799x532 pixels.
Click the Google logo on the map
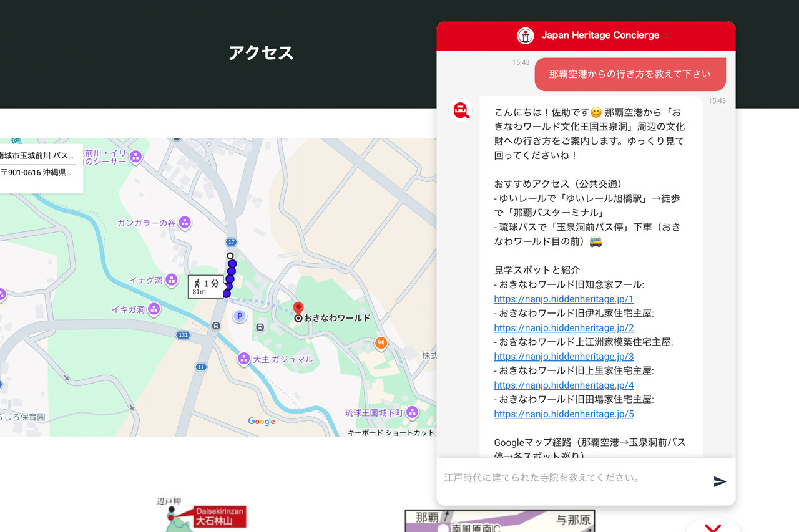coord(262,422)
